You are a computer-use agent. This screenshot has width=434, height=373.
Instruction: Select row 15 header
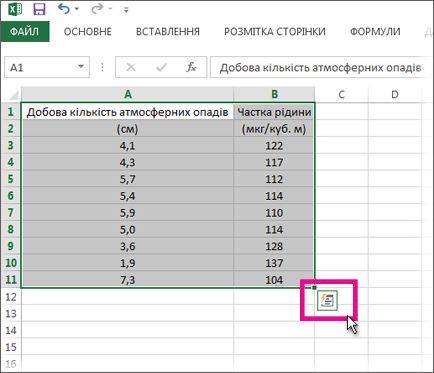tap(11, 347)
